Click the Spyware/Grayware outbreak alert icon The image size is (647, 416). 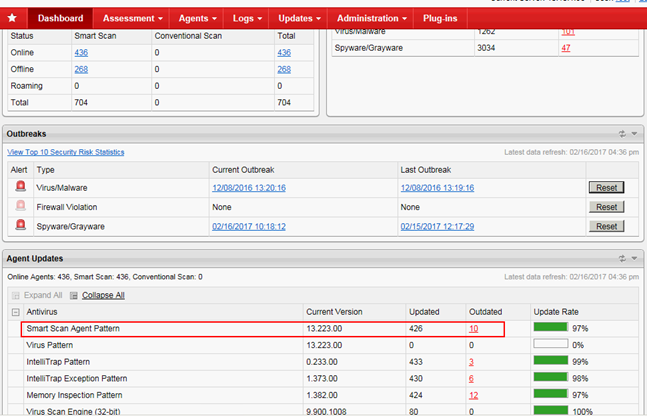19,226
